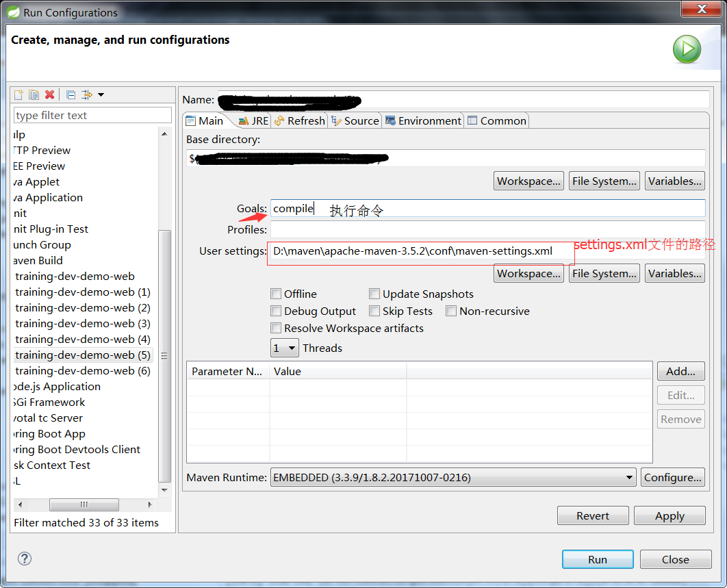
Task: Click the green Run icon at top right
Action: 687,49
